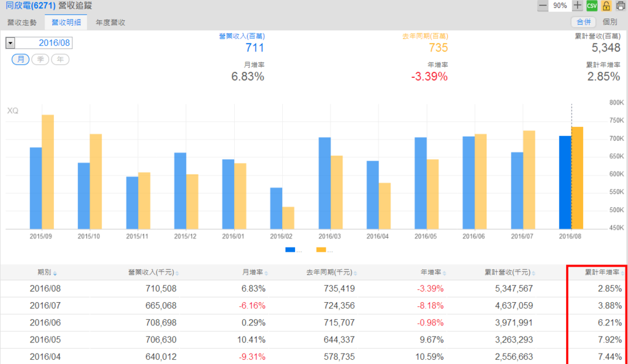Switch to the 年度營收 tab
628x364 pixels.
110,23
